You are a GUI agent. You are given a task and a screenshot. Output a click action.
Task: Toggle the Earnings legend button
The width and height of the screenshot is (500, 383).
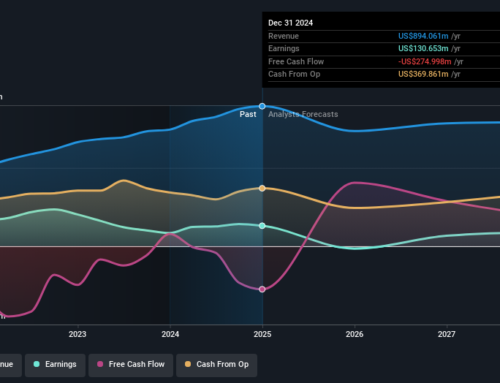click(x=55, y=365)
